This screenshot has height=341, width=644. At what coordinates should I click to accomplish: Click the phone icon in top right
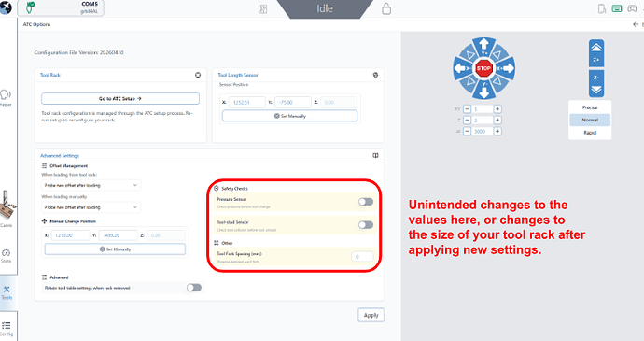click(x=602, y=8)
